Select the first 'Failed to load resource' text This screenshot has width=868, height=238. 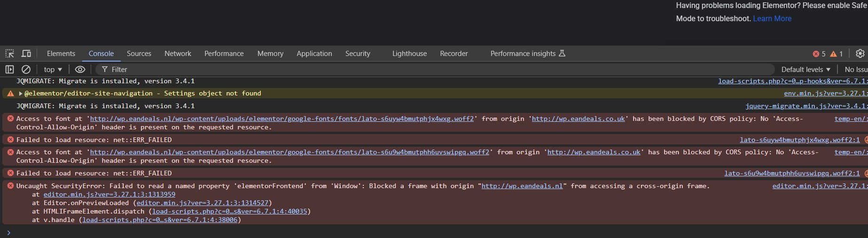click(94, 140)
